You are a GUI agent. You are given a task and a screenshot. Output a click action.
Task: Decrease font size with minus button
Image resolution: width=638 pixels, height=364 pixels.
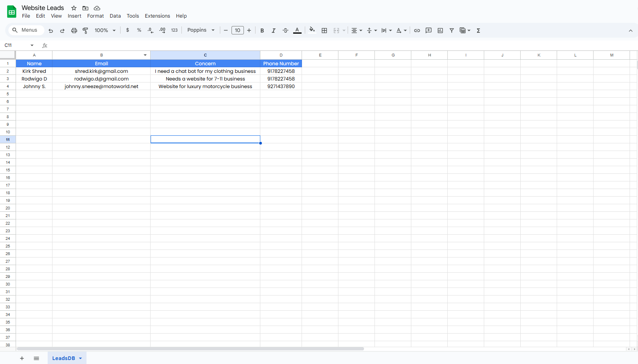click(x=226, y=30)
